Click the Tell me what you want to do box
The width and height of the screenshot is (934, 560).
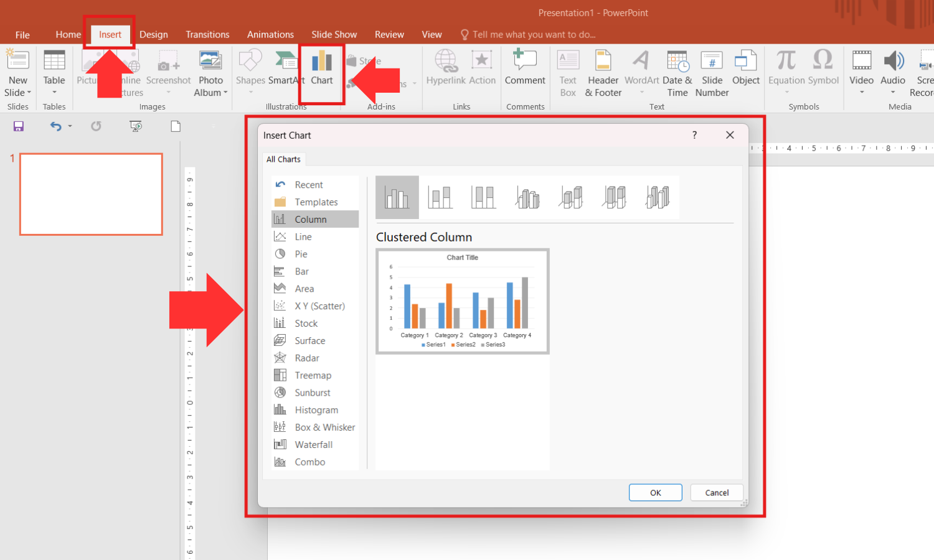(528, 35)
